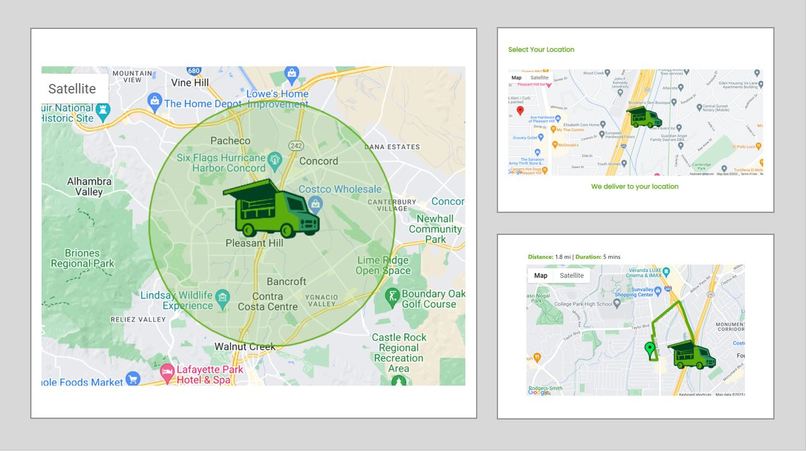Click the Ace Hardware of Pleasant Hill pin

click(x=558, y=119)
